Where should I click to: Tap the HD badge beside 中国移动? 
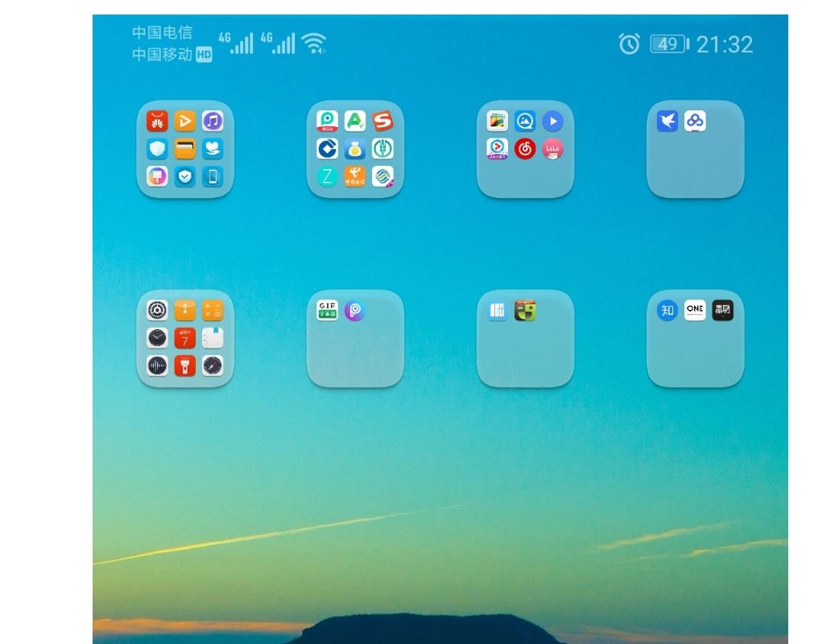tap(204, 55)
